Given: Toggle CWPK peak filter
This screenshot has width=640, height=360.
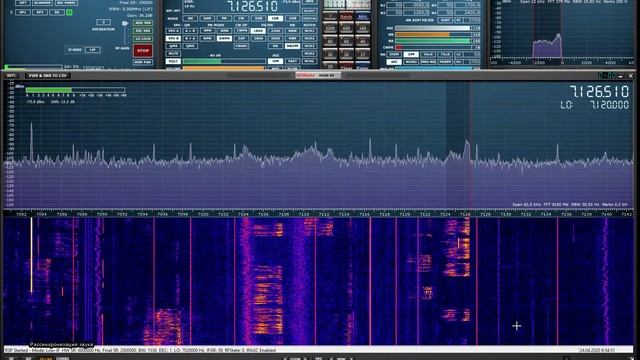Looking at the screenshot, I should click(242, 31).
